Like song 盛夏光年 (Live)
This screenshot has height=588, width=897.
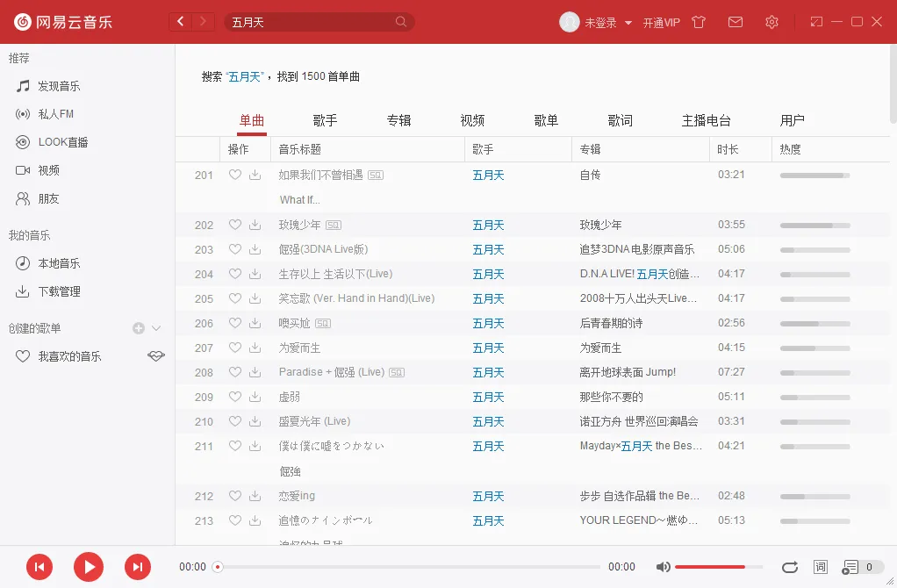click(235, 421)
